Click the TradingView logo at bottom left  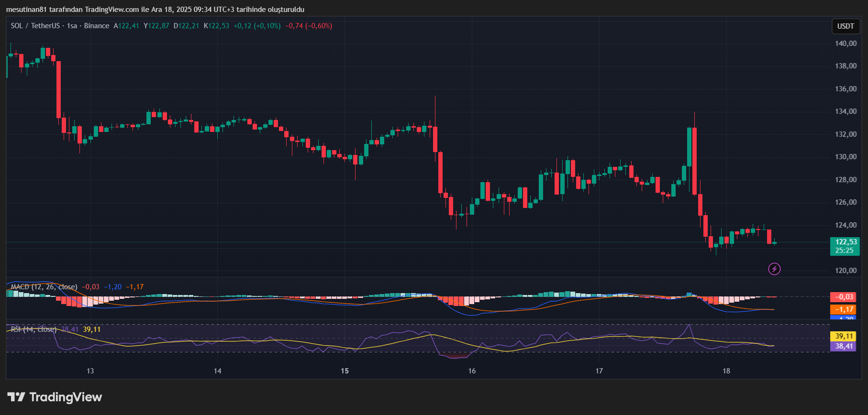click(x=55, y=397)
